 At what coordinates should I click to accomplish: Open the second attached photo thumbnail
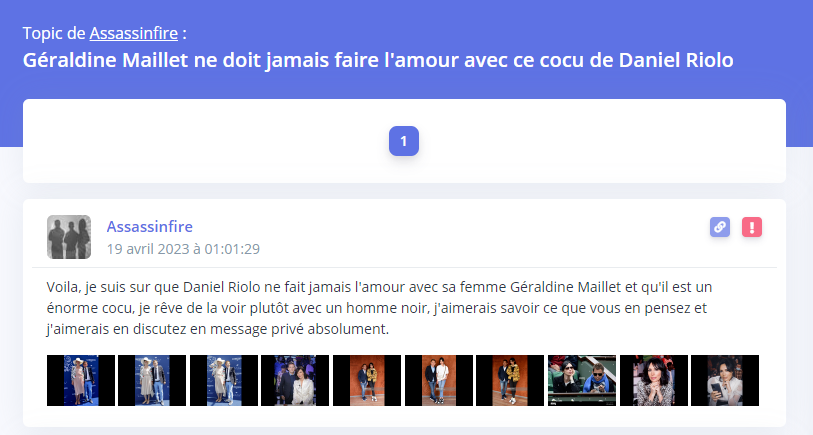click(152, 381)
